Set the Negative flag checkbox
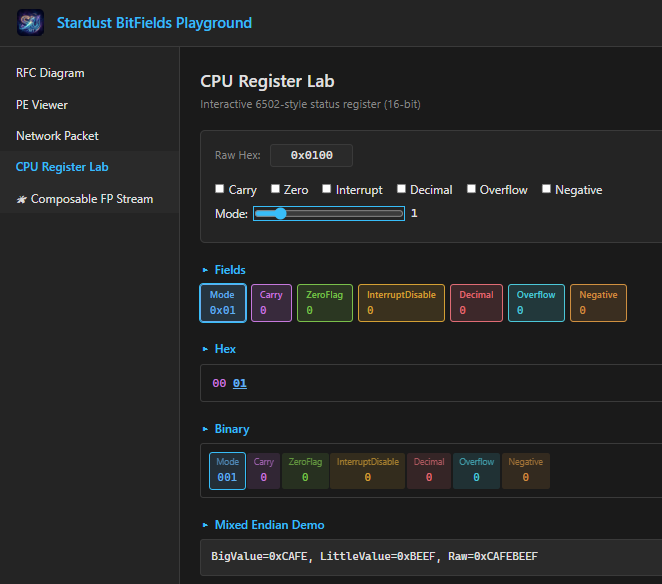This screenshot has width=662, height=584. (x=546, y=189)
